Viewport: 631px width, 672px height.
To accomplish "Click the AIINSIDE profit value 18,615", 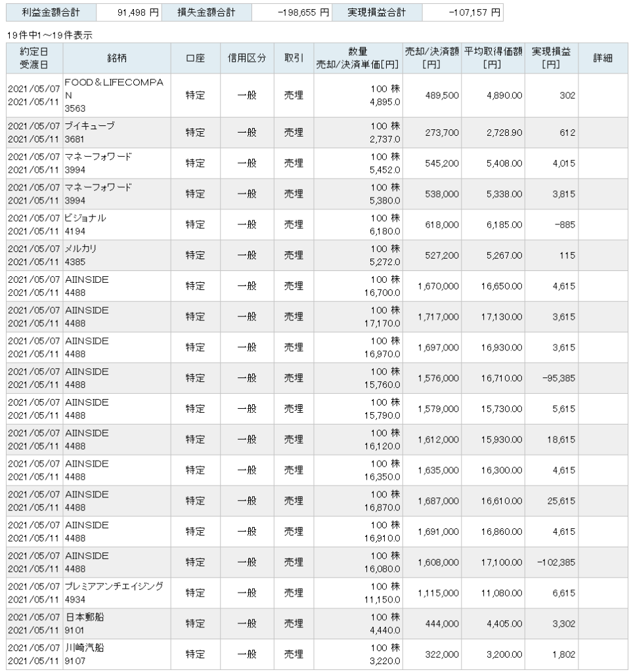I will pos(561,440).
